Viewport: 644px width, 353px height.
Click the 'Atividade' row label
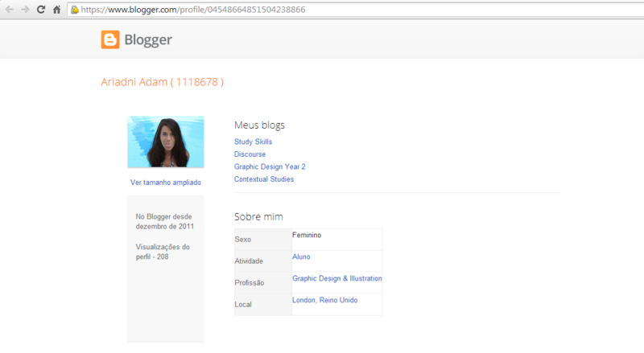click(x=249, y=261)
